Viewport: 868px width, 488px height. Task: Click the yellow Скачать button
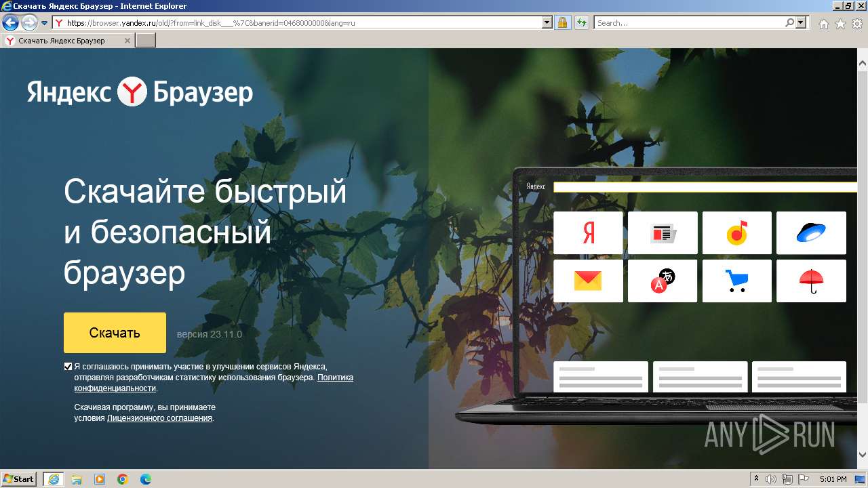click(115, 333)
